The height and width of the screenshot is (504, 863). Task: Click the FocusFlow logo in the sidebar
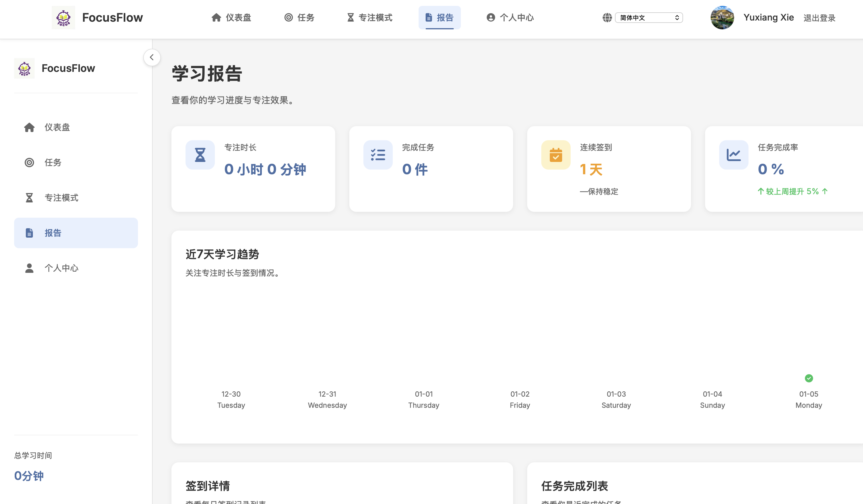point(24,68)
